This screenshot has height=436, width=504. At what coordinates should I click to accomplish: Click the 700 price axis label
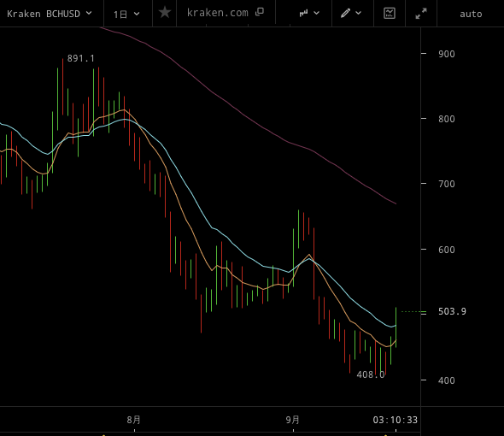pos(447,184)
